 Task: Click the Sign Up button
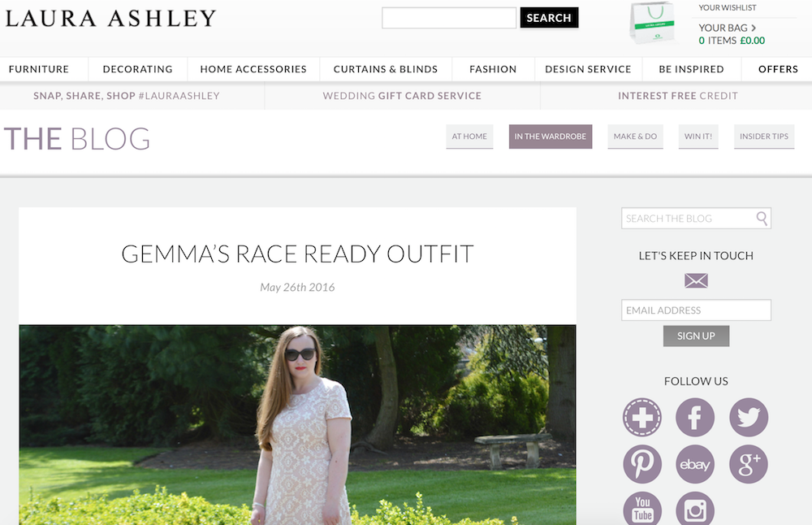coord(696,336)
